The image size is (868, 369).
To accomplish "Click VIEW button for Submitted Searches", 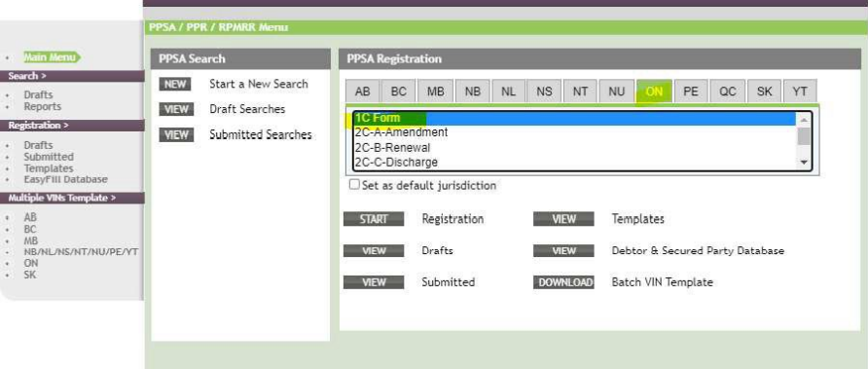I will tap(176, 134).
